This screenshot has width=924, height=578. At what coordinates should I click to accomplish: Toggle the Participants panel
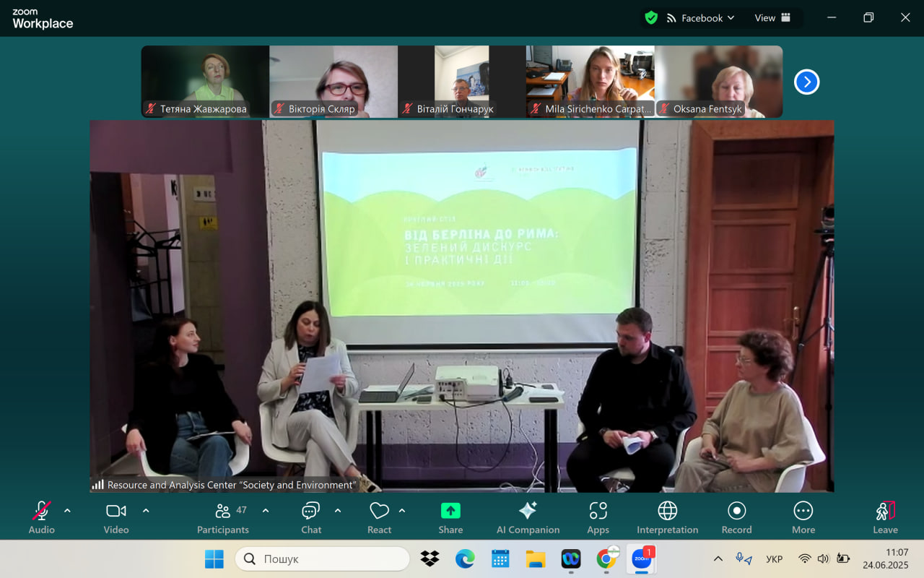click(223, 512)
